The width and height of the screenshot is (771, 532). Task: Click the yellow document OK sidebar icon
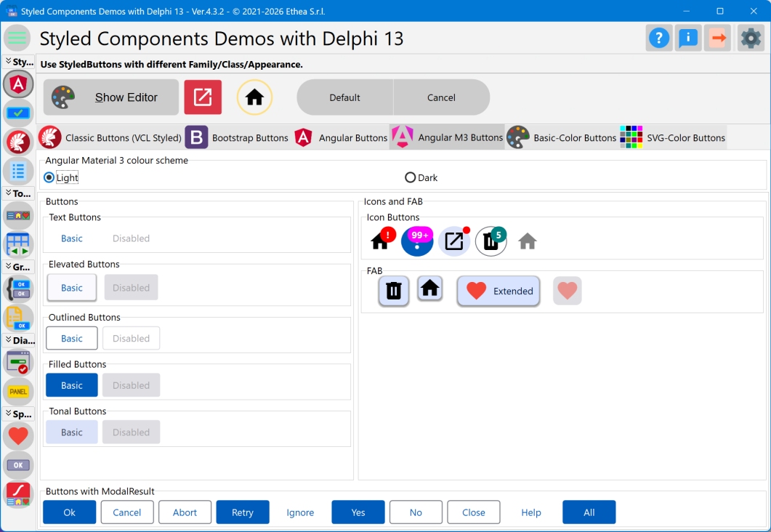point(18,318)
